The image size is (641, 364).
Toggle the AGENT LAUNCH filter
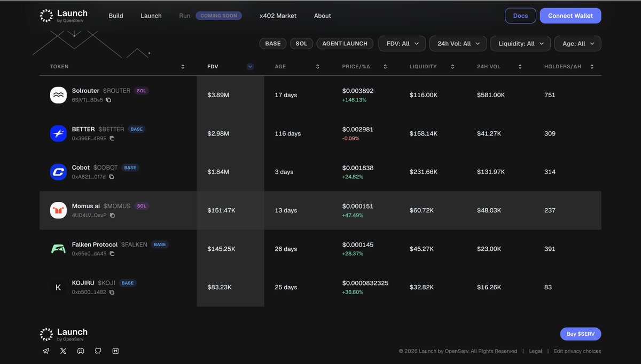pyautogui.click(x=345, y=44)
